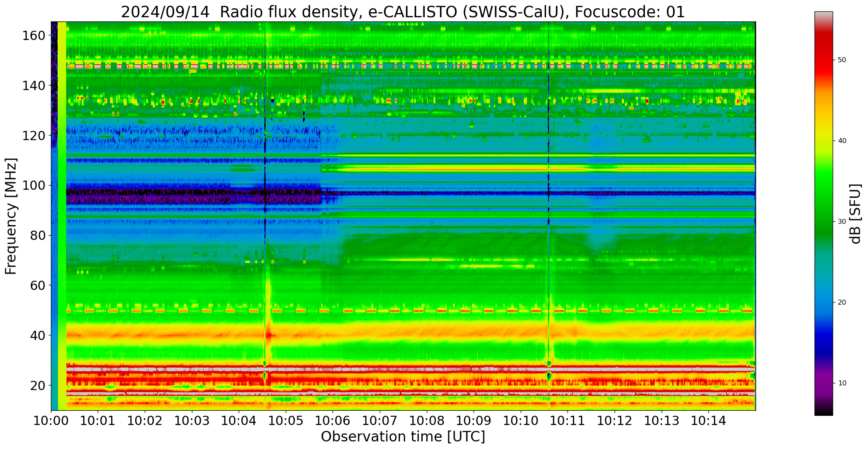
Task: Click the 160 frequency tick label
Action: pyautogui.click(x=34, y=36)
